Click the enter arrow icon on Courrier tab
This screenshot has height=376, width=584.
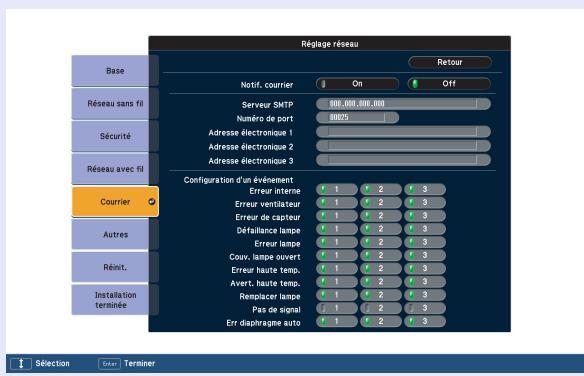[152, 202]
